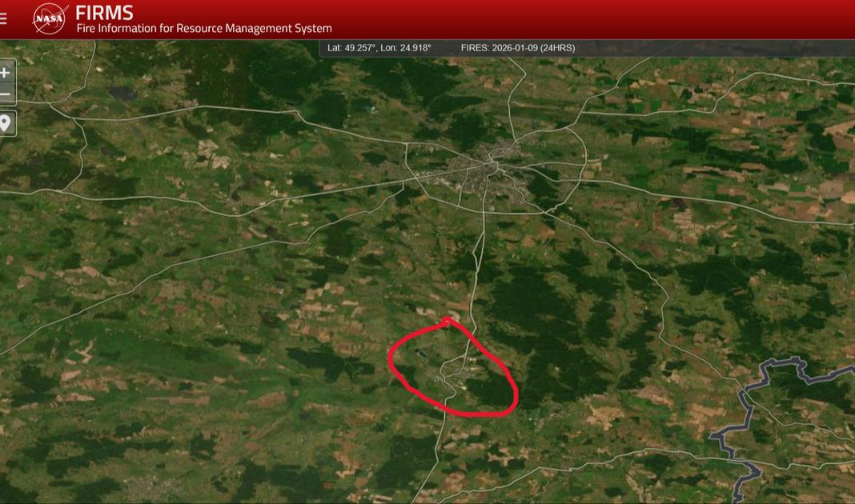This screenshot has width=855, height=504.
Task: Click the FIRMS title text
Action: (x=104, y=12)
